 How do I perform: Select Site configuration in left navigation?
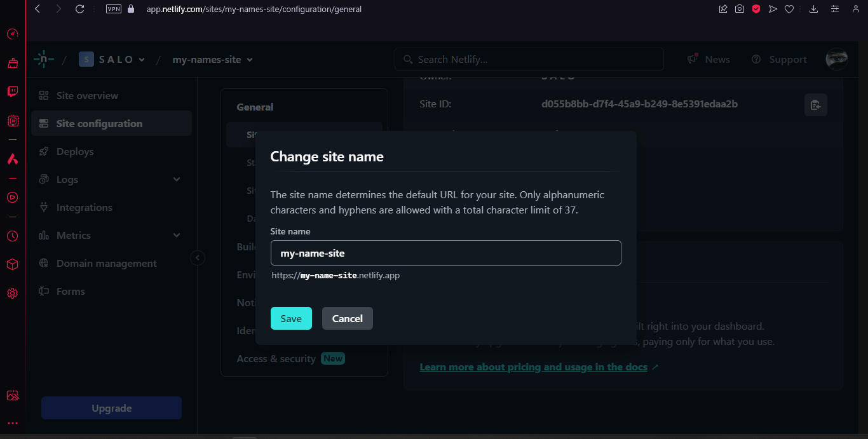click(x=111, y=123)
